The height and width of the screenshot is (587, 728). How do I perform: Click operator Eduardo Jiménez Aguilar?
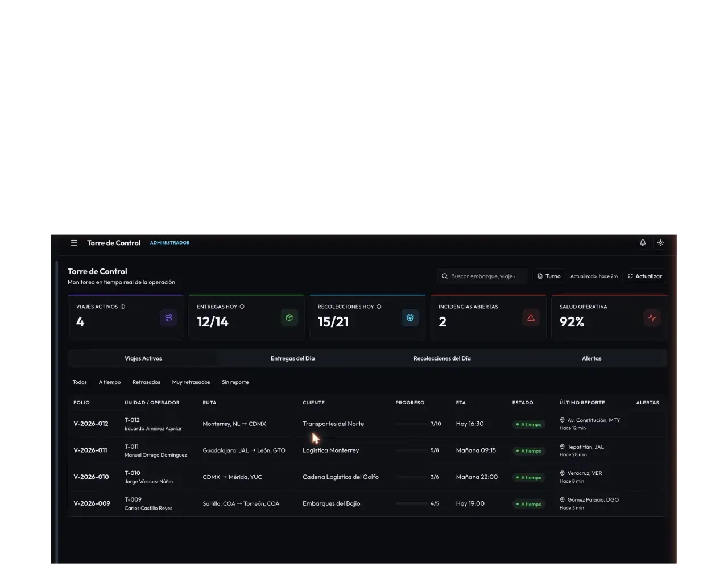[153, 429]
